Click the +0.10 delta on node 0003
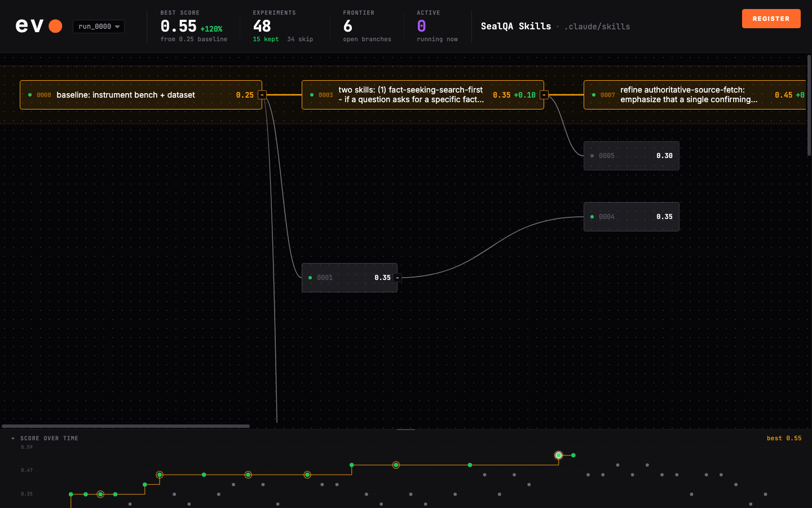This screenshot has height=508, width=812. click(x=525, y=95)
